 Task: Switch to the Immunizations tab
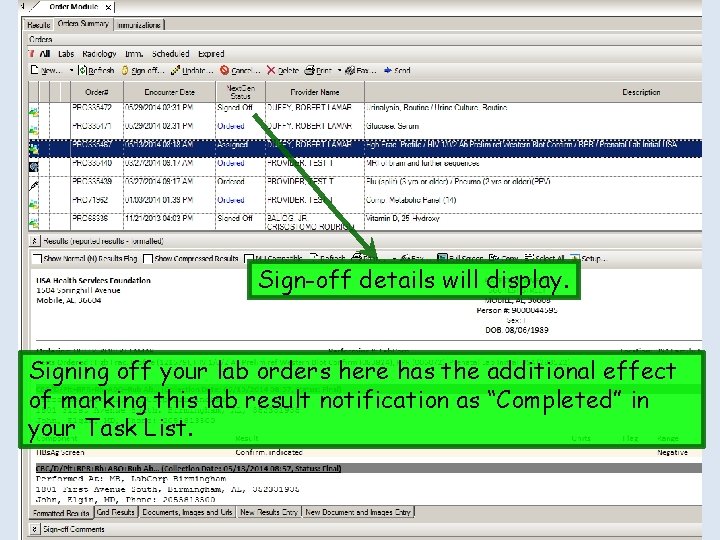(139, 25)
